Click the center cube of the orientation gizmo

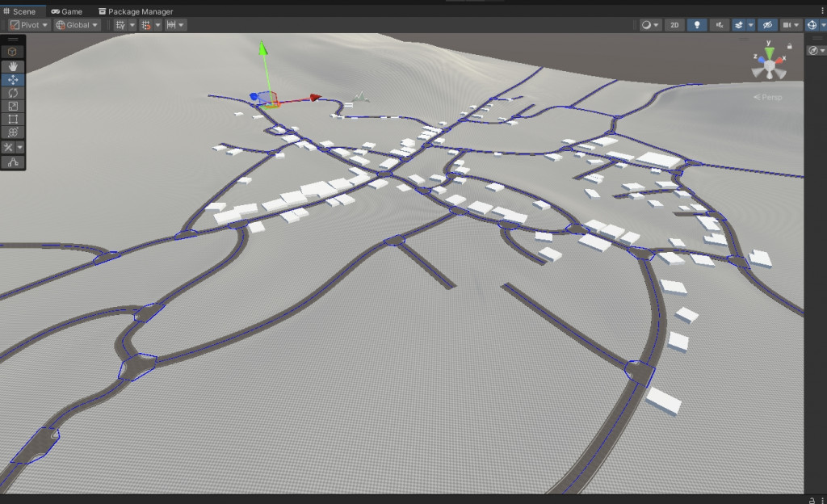[x=770, y=65]
